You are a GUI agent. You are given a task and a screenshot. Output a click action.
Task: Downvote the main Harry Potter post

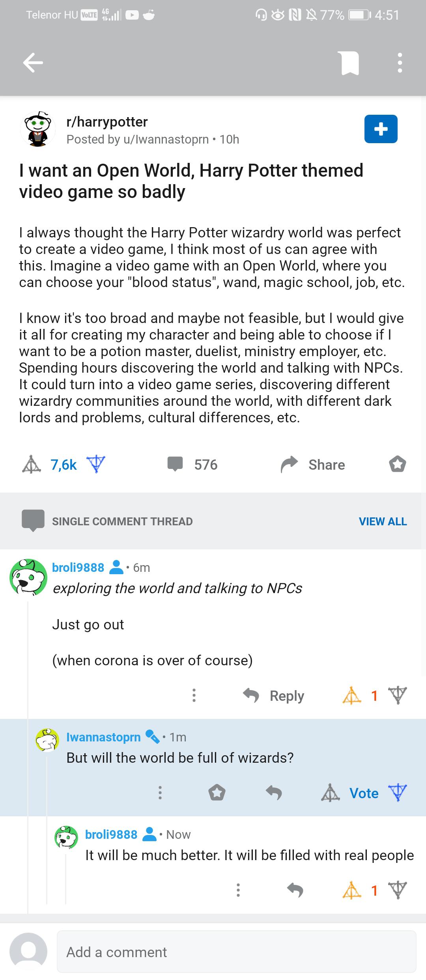[x=96, y=464]
